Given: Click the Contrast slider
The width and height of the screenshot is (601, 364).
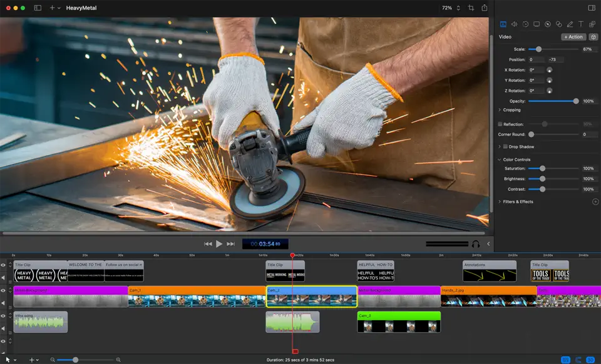Looking at the screenshot, I should (x=553, y=189).
